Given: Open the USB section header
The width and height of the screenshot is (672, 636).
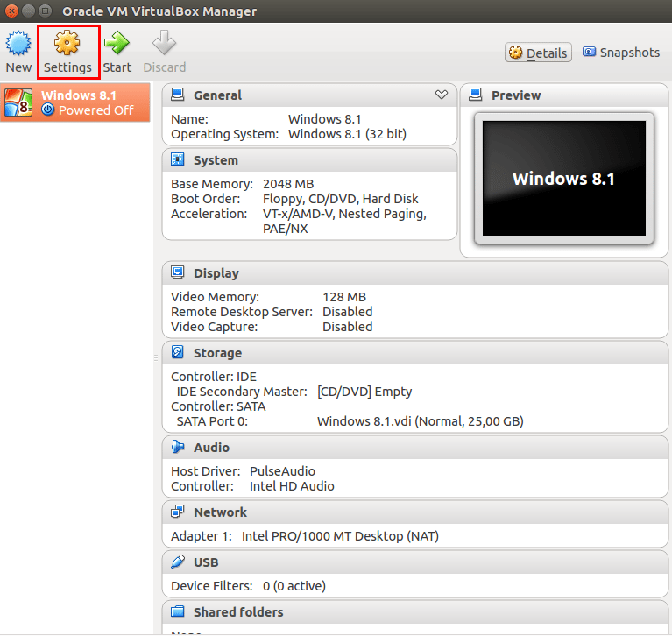Looking at the screenshot, I should point(415,562).
